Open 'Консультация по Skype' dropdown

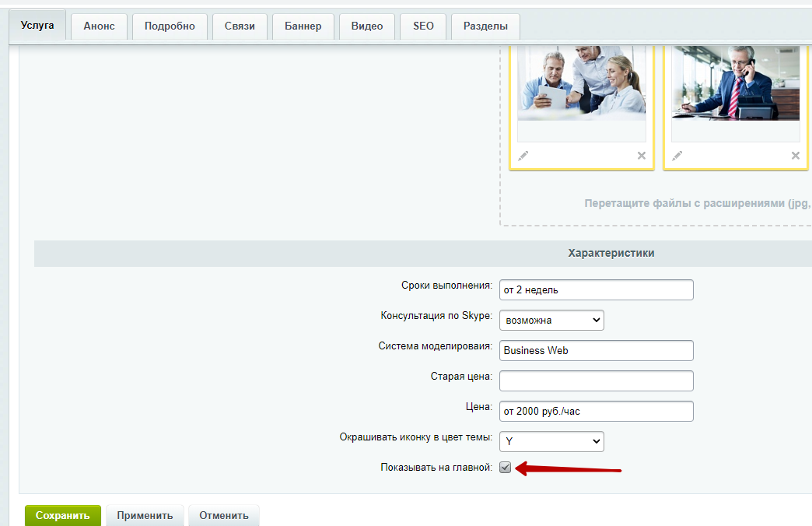[x=551, y=320]
